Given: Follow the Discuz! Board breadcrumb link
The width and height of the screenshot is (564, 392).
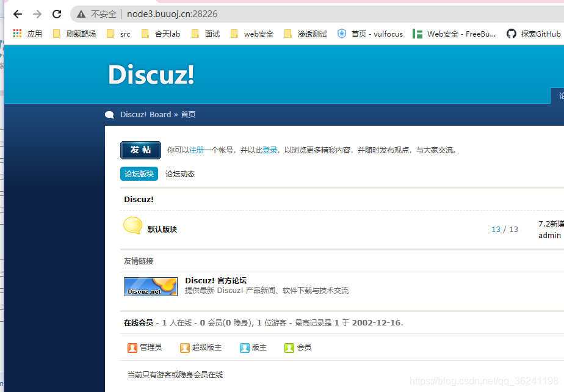Looking at the screenshot, I should (x=145, y=114).
